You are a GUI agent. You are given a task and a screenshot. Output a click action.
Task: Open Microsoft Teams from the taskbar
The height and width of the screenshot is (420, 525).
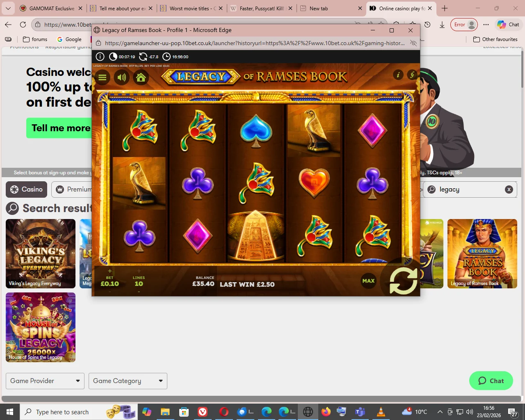coord(360,412)
